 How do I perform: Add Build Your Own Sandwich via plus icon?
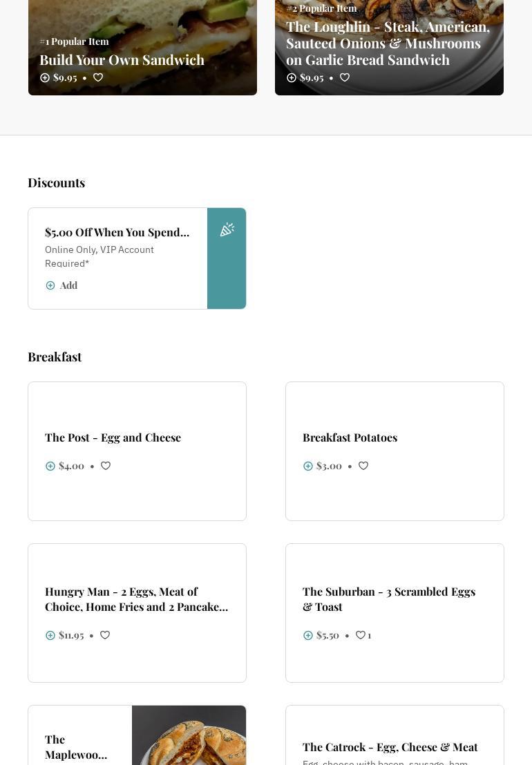click(x=45, y=78)
